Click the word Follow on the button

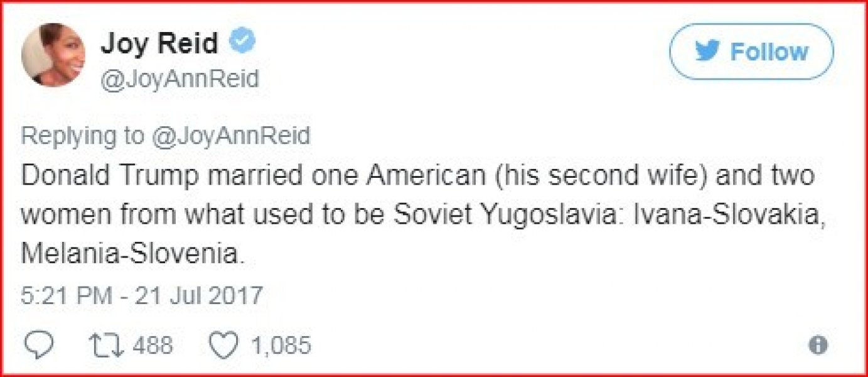pos(769,52)
